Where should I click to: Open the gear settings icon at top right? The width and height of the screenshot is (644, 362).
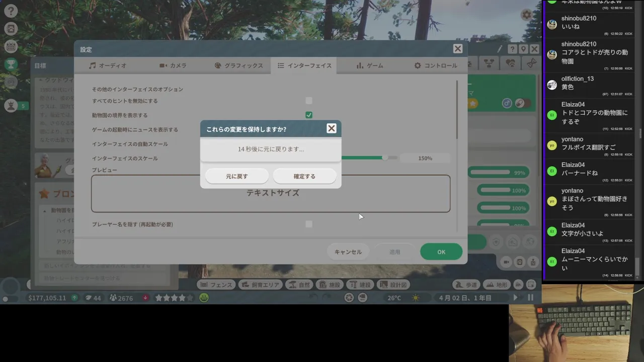(x=527, y=15)
